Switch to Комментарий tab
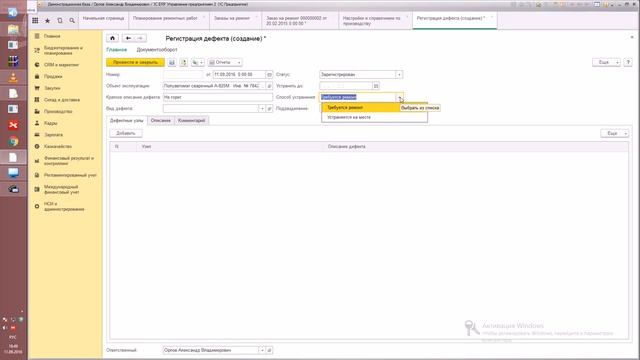640x360 pixels. (x=191, y=121)
